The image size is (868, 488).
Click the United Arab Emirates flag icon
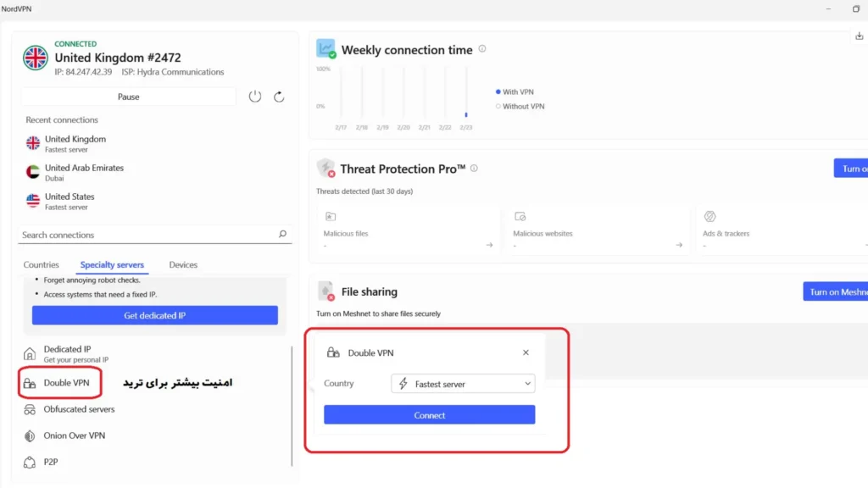pyautogui.click(x=33, y=172)
